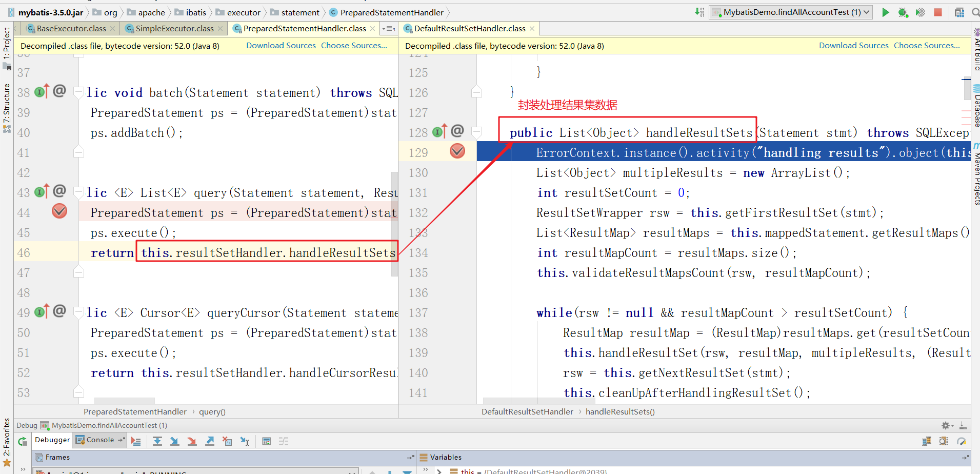The image size is (980, 474).
Task: Click Download Sources in left editor banner
Action: (281, 46)
